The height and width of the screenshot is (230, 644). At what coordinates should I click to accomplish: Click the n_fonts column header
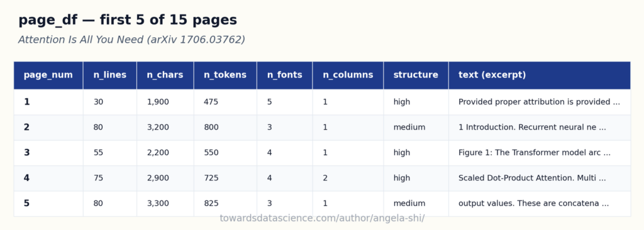[x=285, y=75]
